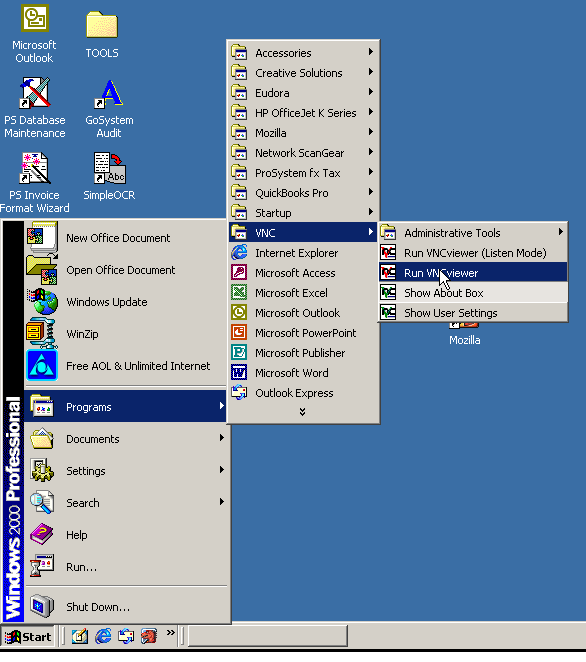Click the Mozilla desktop icon label
Image resolution: width=586 pixels, height=662 pixels.
coord(464,340)
